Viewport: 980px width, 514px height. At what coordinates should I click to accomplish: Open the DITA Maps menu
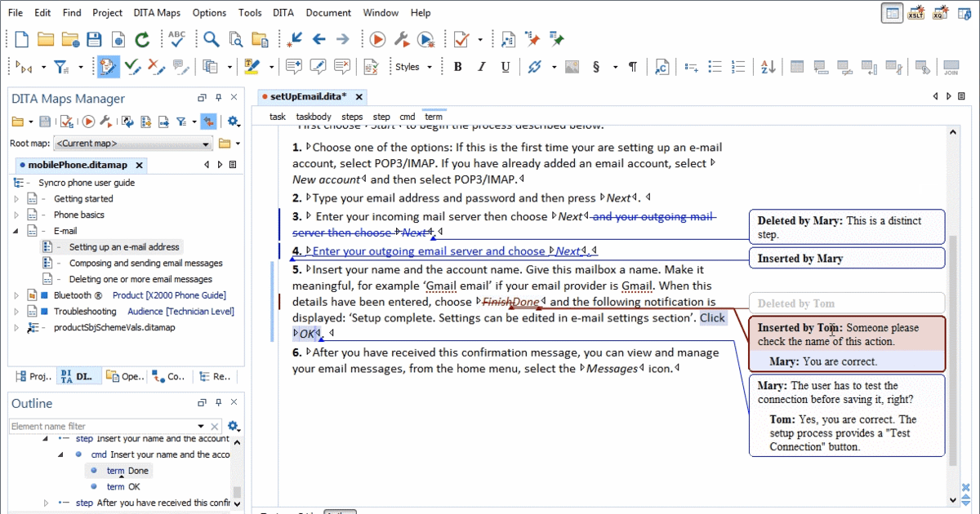coord(157,12)
